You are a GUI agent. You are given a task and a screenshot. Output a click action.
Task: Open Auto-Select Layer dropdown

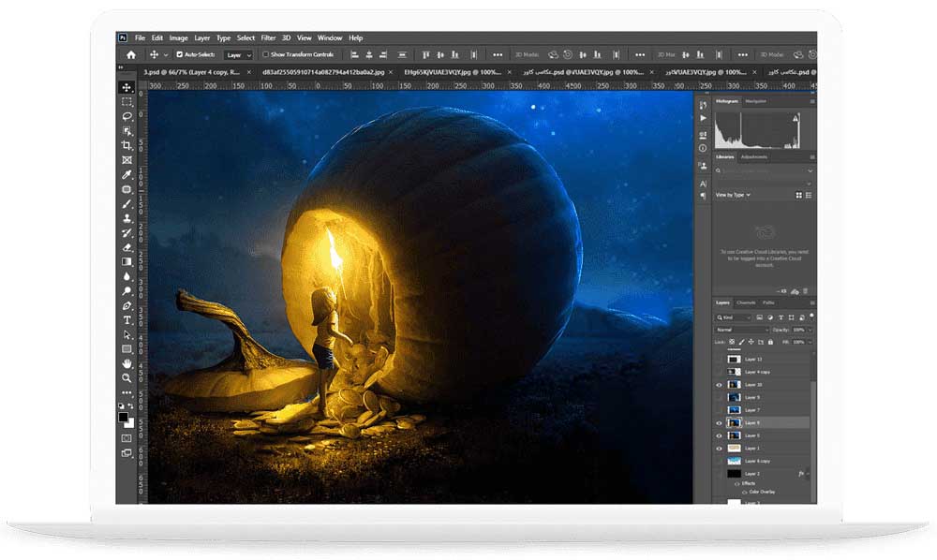tap(239, 55)
